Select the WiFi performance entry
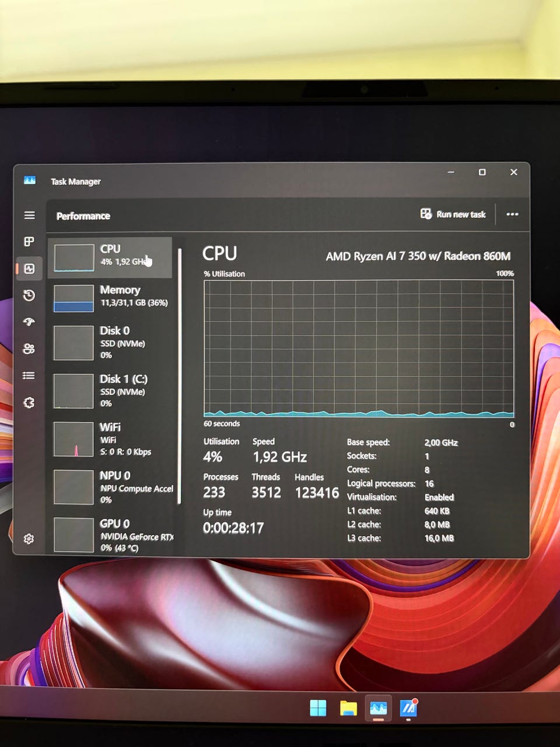560x747 pixels. pos(111,439)
